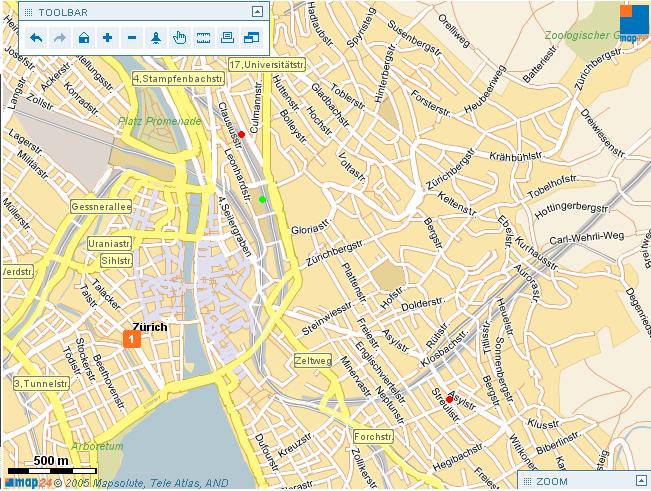Click the orange route marker 1 near Zürich
This screenshot has width=651, height=491.
tap(131, 340)
